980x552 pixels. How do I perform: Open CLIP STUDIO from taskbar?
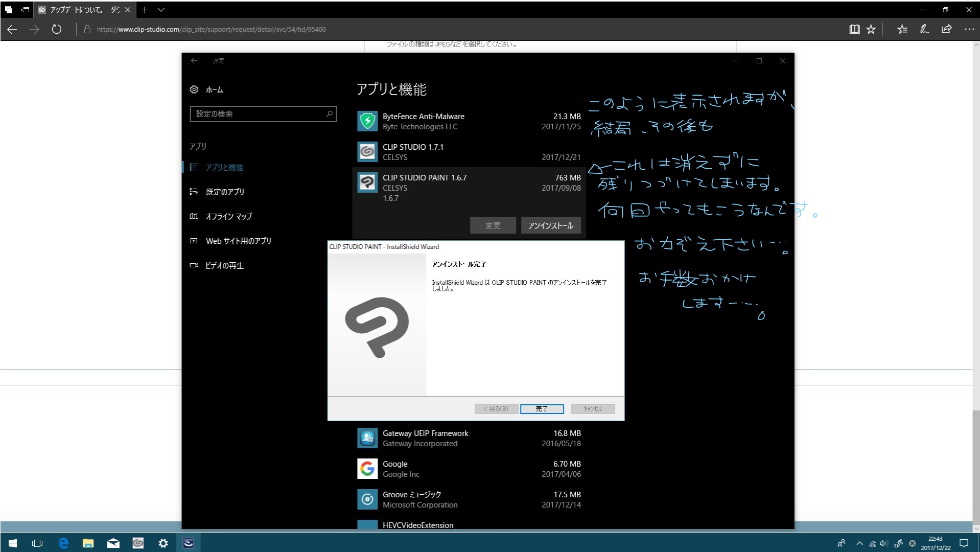[x=138, y=543]
